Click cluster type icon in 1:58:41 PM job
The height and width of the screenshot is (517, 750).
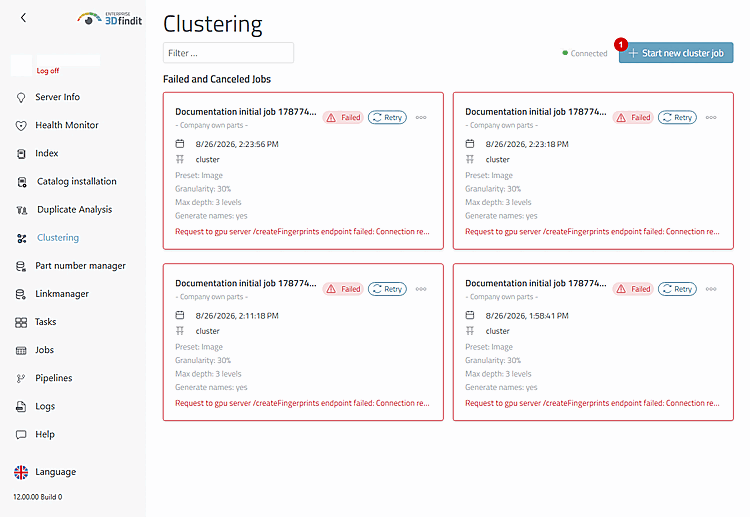[x=470, y=331]
